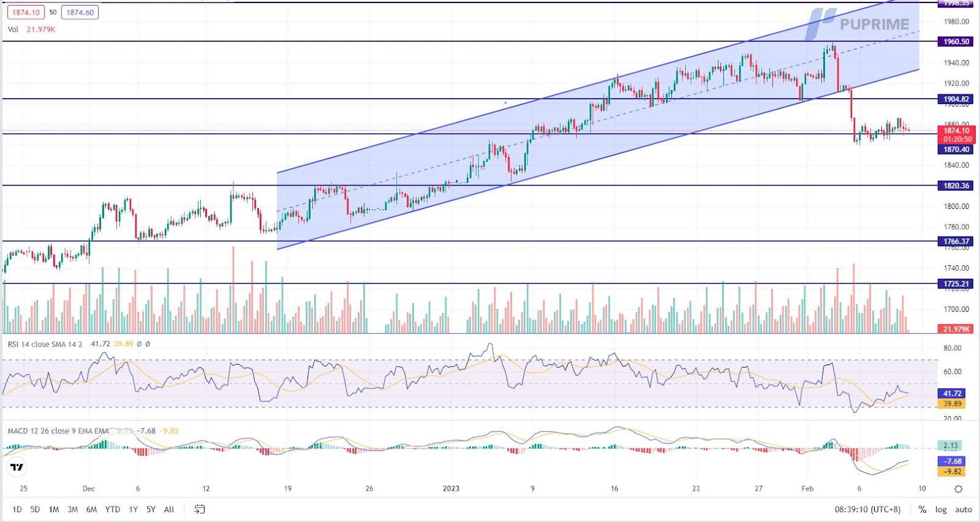Click the spread value 50 between prices
Screen dimensions: 980x522
coord(53,12)
